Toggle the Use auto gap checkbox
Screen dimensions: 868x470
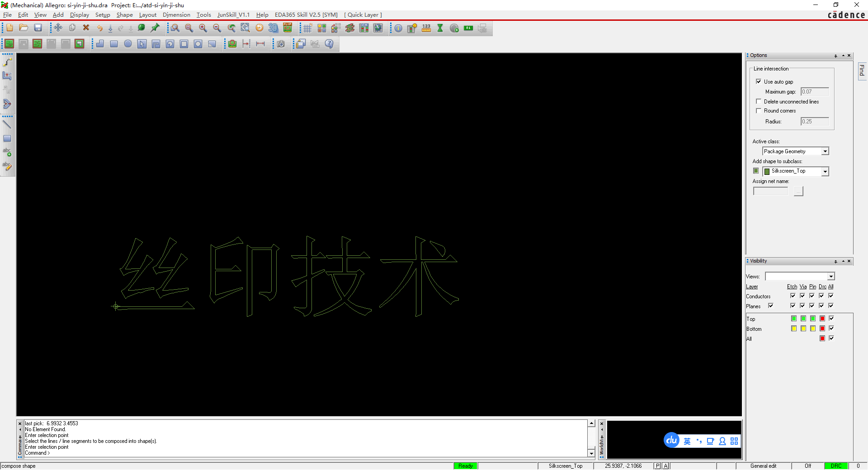759,81
